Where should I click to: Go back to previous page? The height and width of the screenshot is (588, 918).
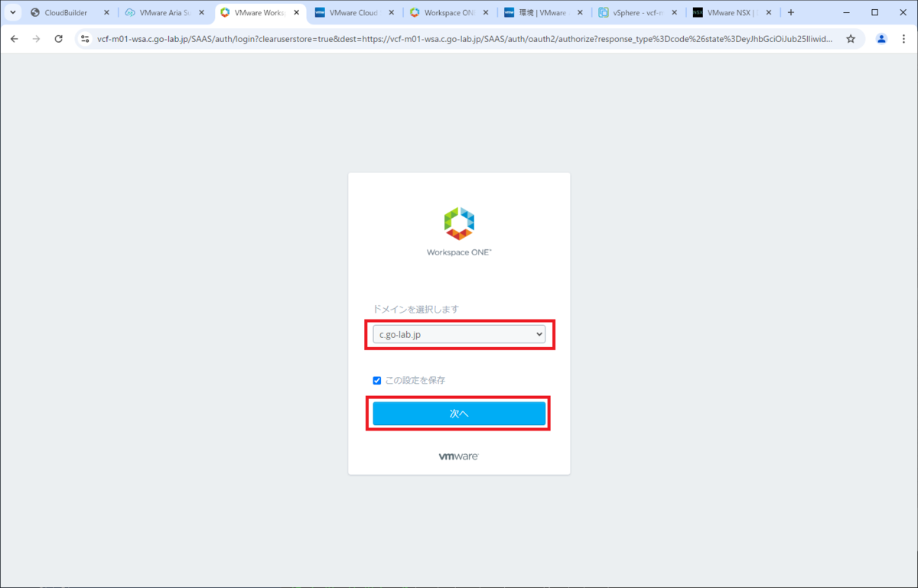tap(14, 38)
